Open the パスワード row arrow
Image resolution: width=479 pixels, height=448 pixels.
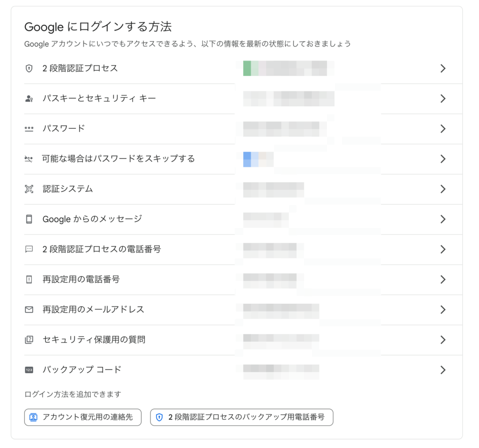(443, 129)
